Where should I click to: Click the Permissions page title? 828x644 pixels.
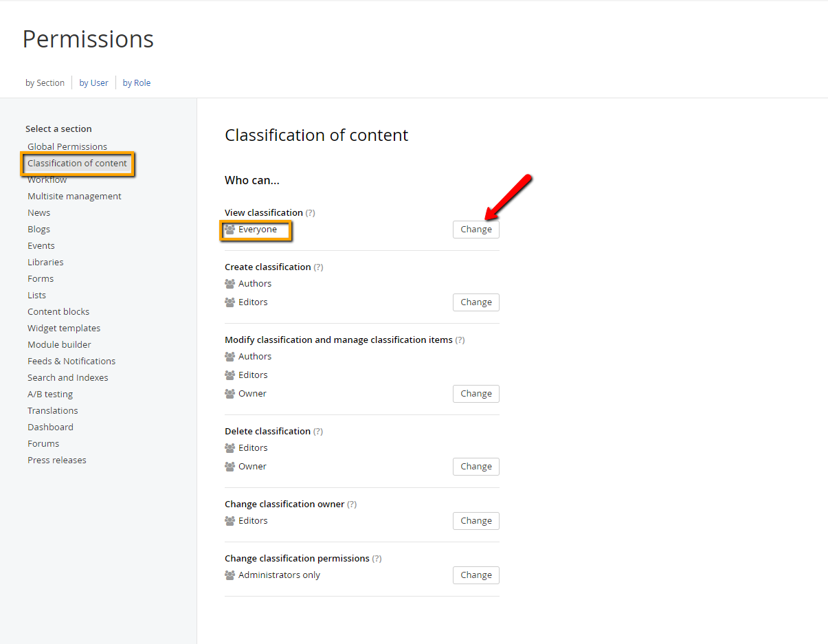click(88, 39)
